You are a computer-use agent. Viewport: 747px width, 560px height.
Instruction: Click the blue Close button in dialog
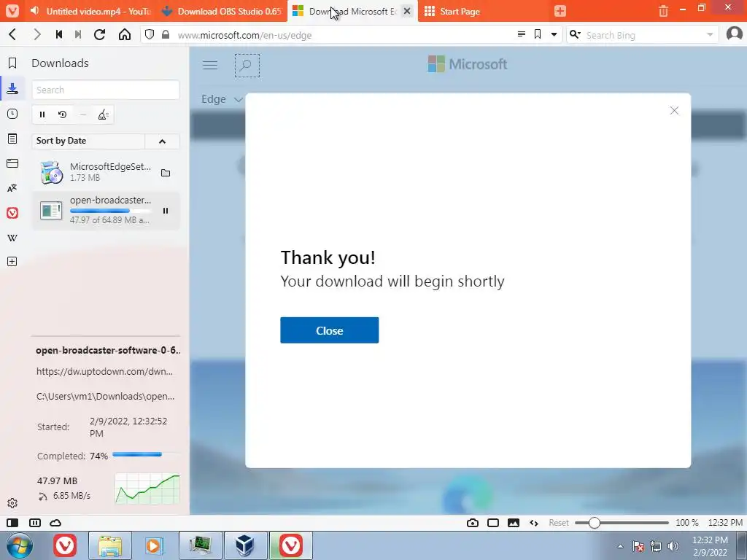[329, 330]
